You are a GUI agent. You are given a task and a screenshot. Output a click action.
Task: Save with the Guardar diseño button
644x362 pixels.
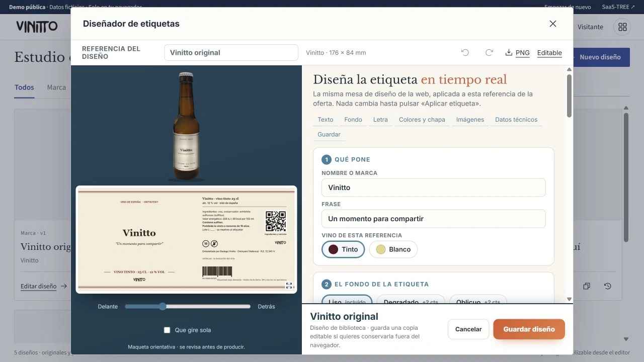(529, 329)
